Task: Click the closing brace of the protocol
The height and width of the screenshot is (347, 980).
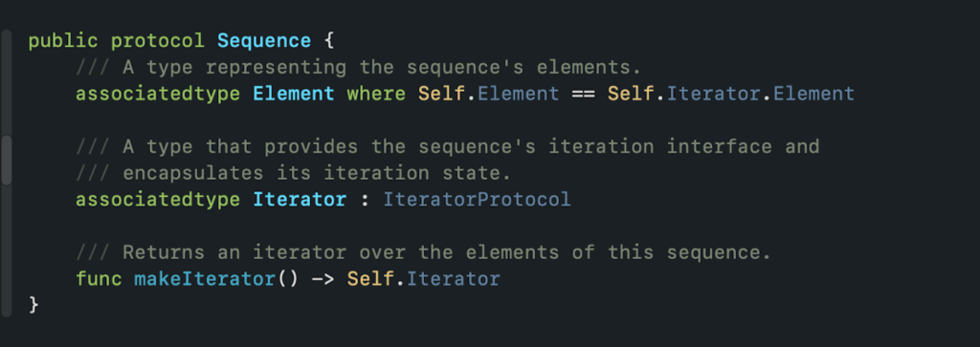Action: 33,305
